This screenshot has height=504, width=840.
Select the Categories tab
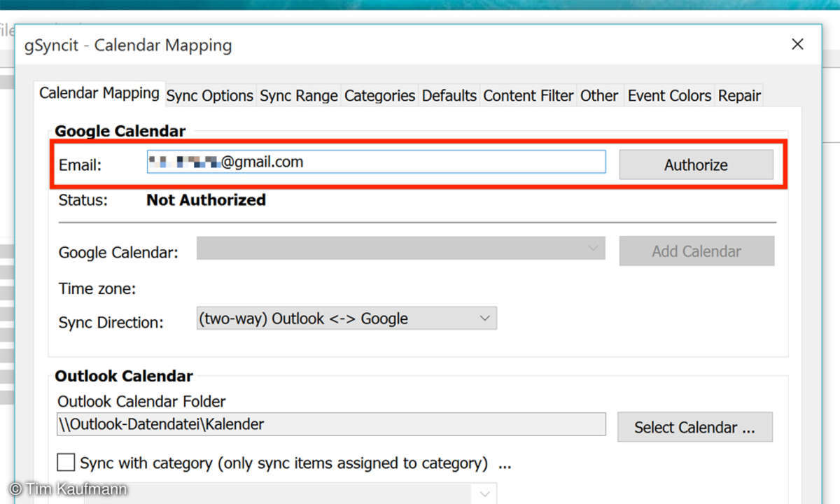tap(380, 96)
